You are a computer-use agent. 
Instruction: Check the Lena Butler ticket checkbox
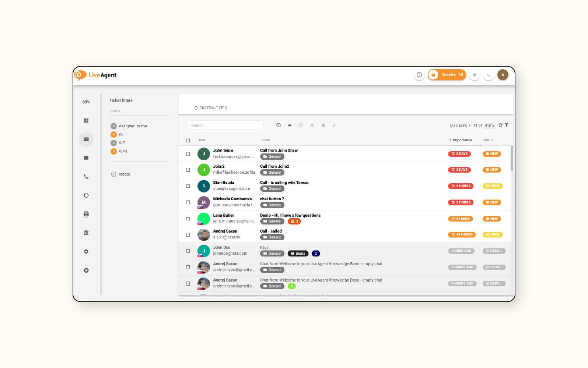pos(188,219)
